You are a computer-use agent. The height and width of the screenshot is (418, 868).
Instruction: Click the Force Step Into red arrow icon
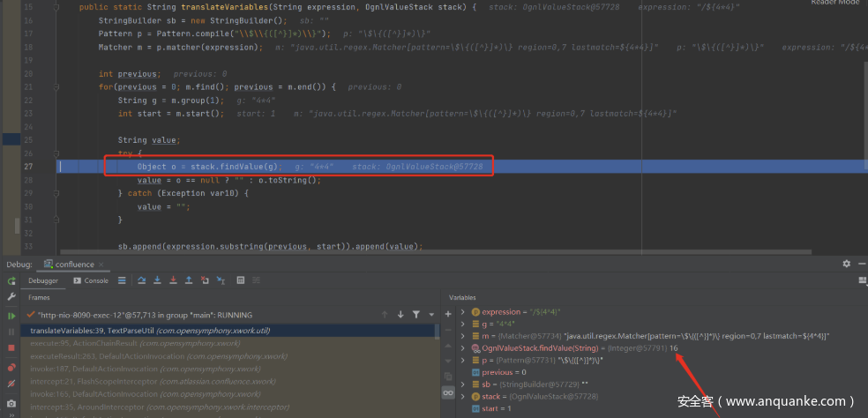[172, 280]
